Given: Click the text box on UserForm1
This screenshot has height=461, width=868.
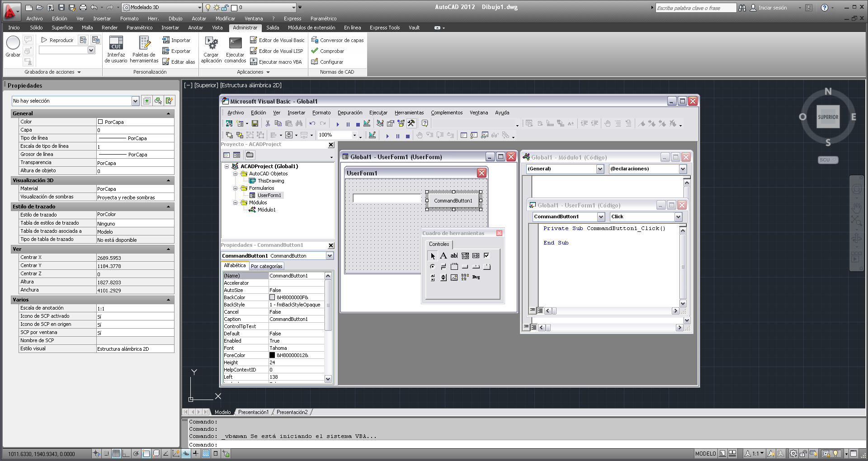Looking at the screenshot, I should [x=387, y=198].
